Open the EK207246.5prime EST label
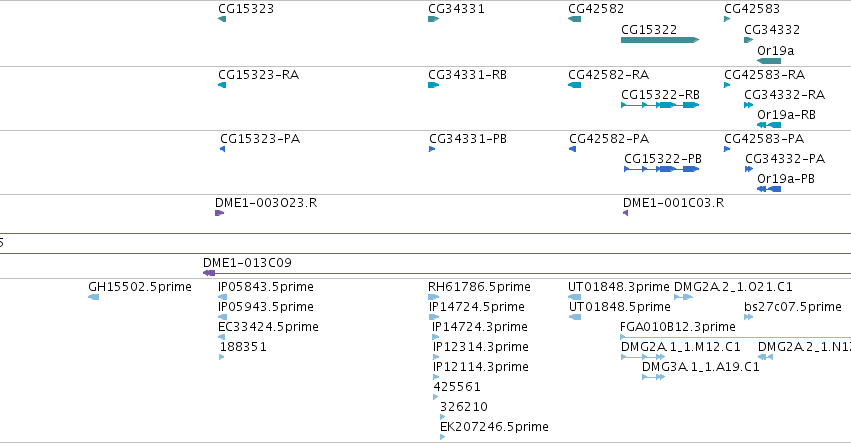 (494, 427)
